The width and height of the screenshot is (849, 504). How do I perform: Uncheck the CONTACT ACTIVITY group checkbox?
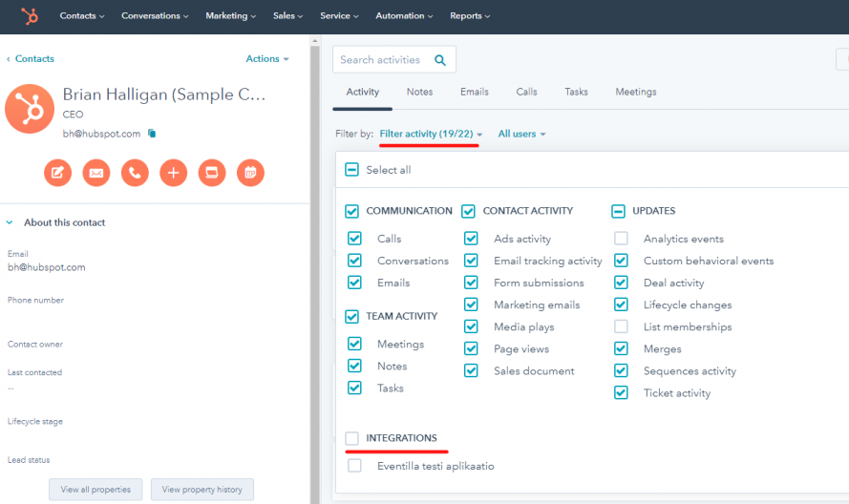[468, 211]
